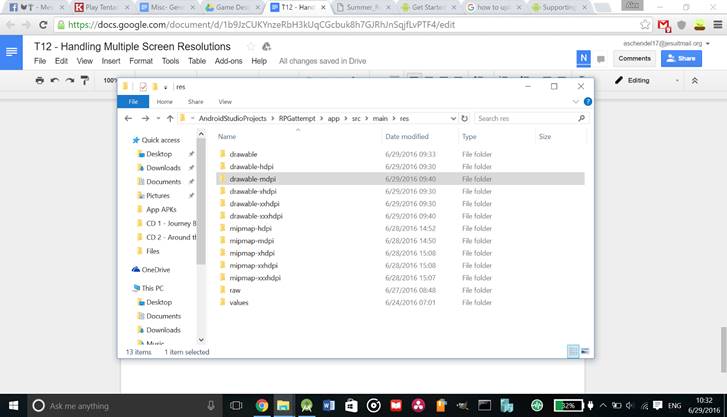Open Word from the taskbar

pos(329,405)
